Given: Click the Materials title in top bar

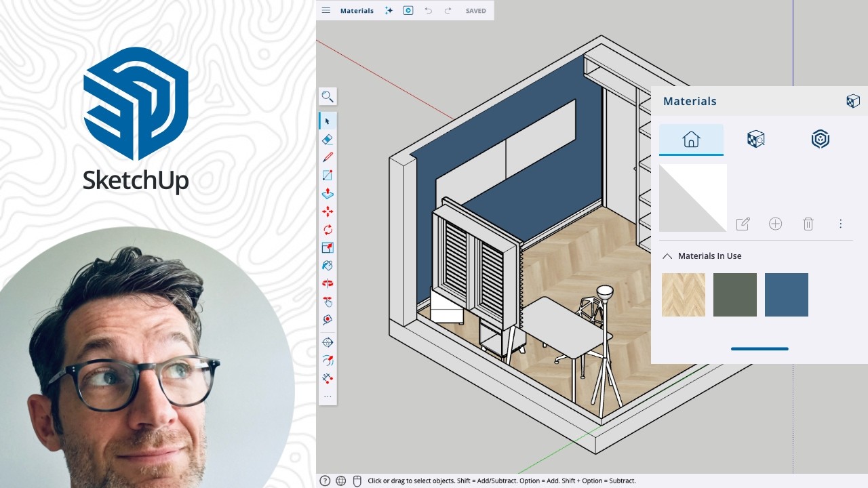Looking at the screenshot, I should click(357, 11).
